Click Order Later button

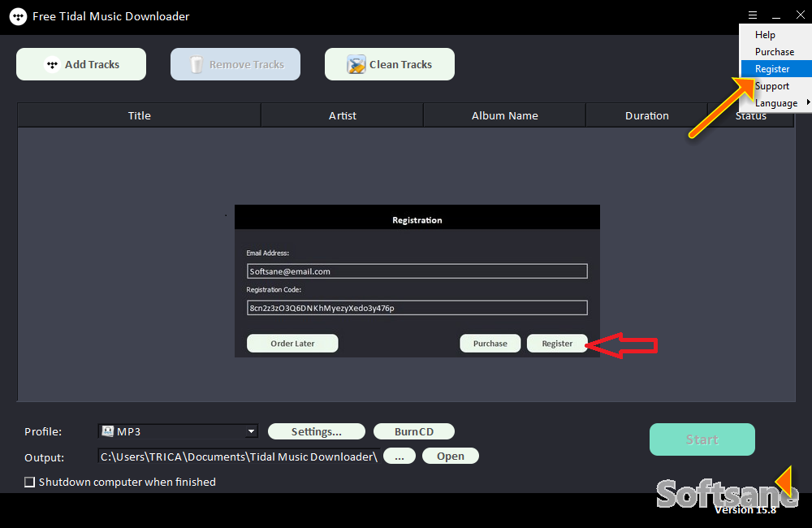pos(292,344)
